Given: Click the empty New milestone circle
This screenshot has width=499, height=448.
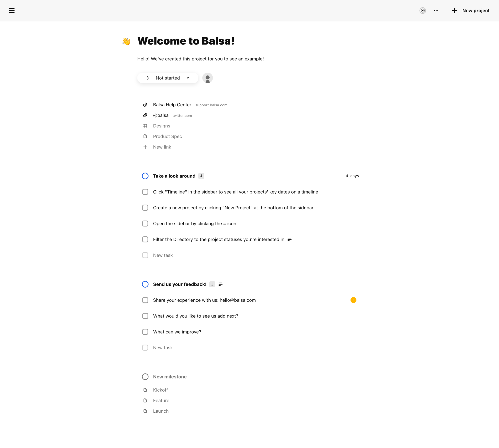Looking at the screenshot, I should pyautogui.click(x=145, y=377).
